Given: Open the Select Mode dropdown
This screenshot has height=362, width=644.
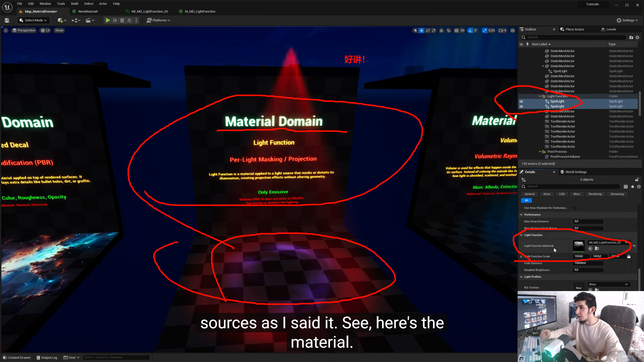Looking at the screenshot, I should click(x=34, y=20).
